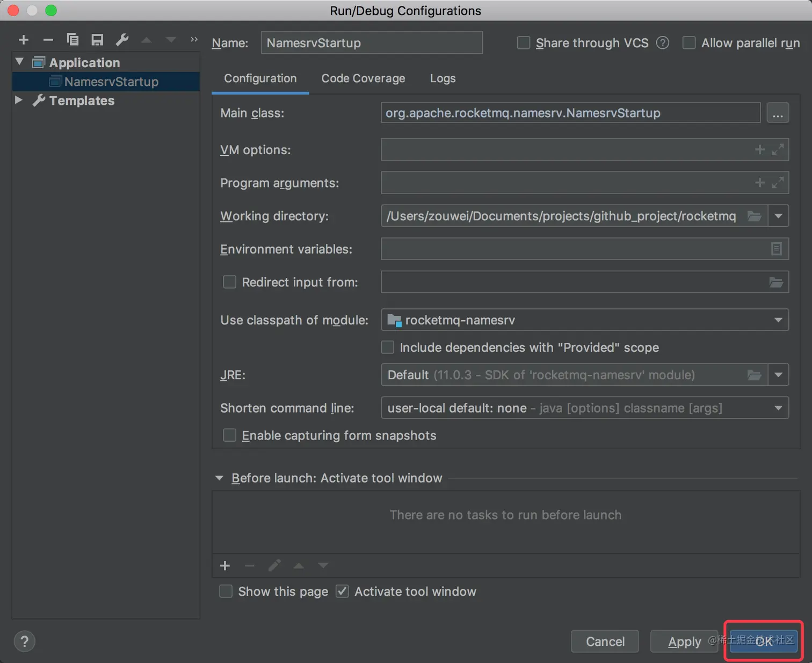The height and width of the screenshot is (663, 812).
Task: Browse for Main class with ellipsis button
Action: coord(778,113)
